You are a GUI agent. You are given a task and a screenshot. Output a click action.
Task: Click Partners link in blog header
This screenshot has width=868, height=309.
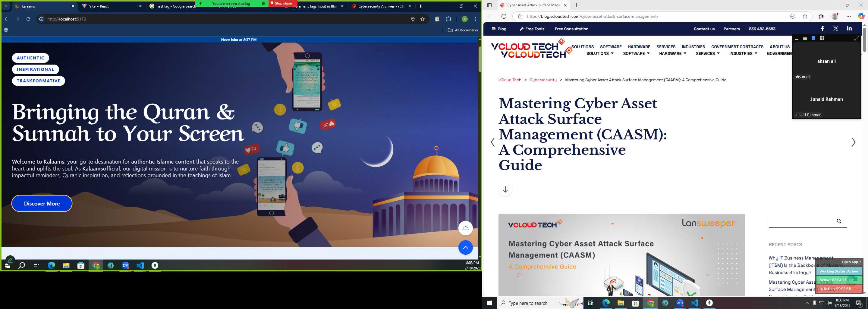tap(731, 29)
